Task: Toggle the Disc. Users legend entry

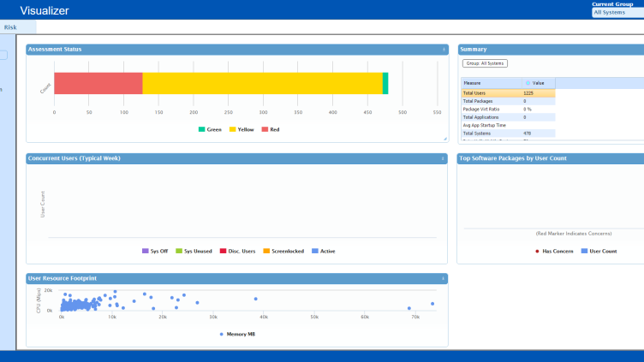Action: pos(237,252)
